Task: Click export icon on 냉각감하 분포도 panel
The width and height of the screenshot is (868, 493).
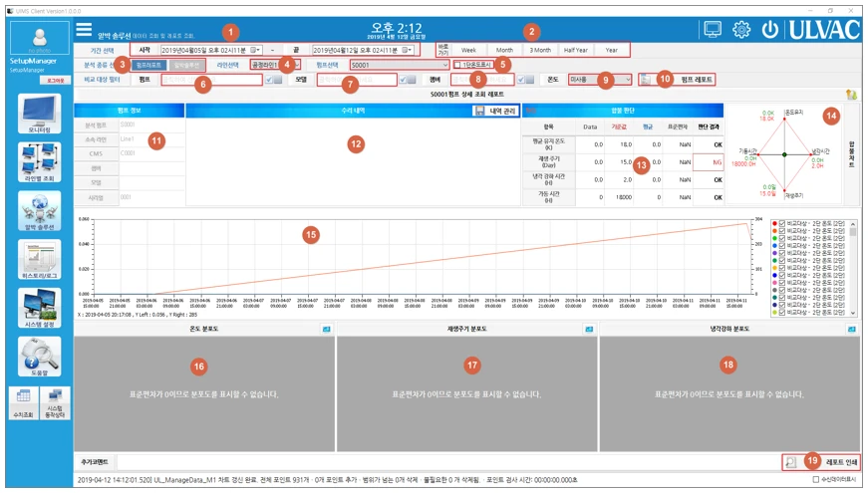Action: [x=851, y=330]
